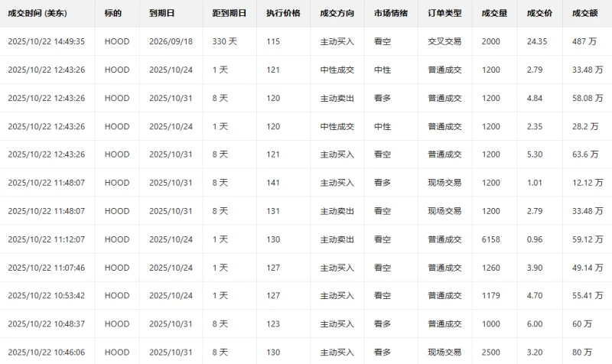This screenshot has width=612, height=364.
Task: Click the 6158 volume cell
Action: point(491,239)
